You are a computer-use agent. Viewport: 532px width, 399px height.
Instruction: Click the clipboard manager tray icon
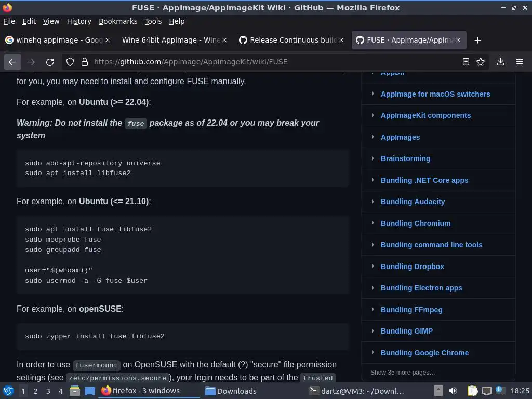tap(472, 391)
